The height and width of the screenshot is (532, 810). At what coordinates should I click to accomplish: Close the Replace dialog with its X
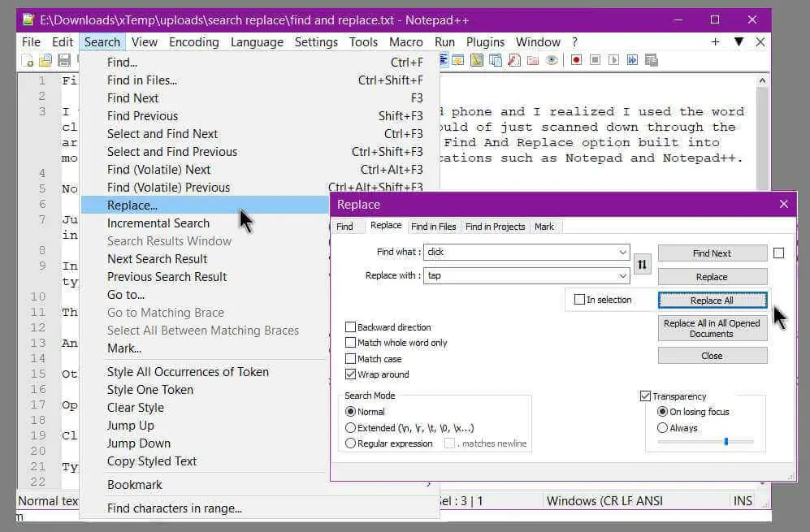[784, 204]
